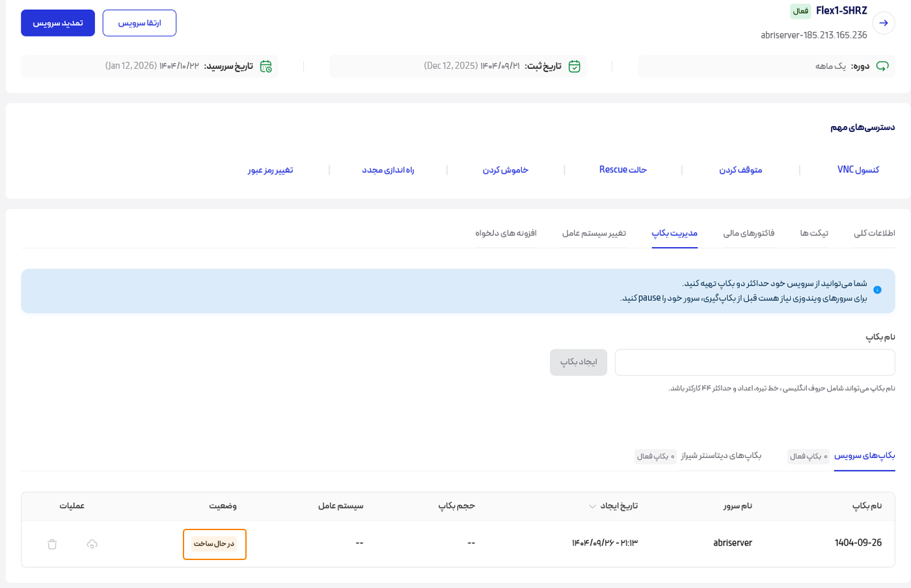Click خاموش کردن to power off

tap(506, 170)
